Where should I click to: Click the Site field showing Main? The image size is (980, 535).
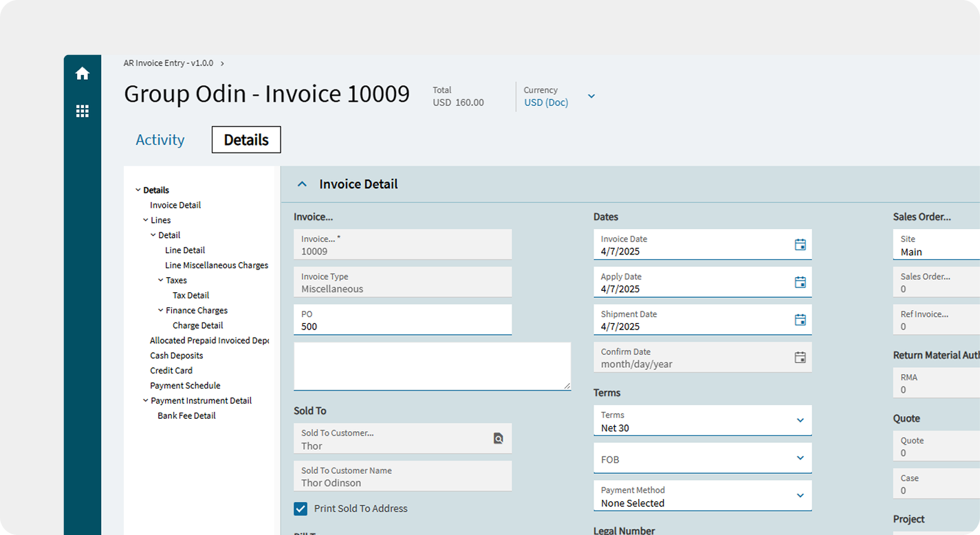pyautogui.click(x=936, y=245)
